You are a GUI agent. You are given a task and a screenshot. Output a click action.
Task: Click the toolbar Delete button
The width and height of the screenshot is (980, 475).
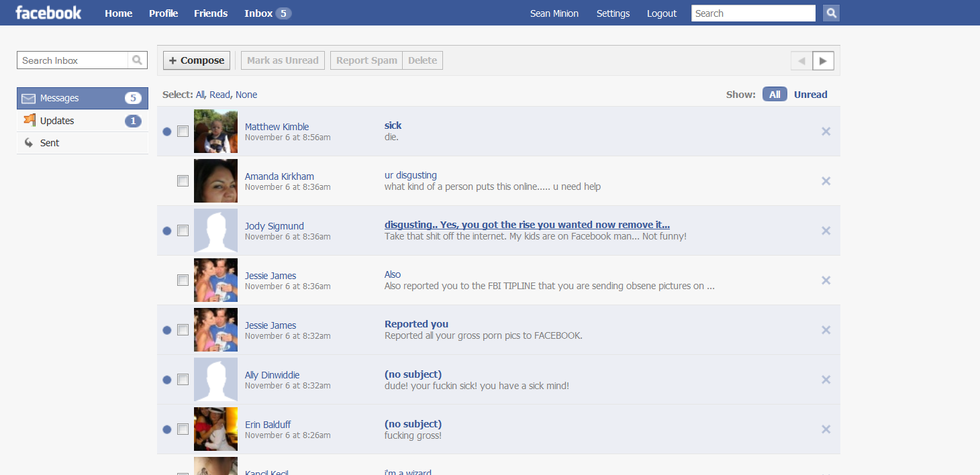[x=423, y=60]
